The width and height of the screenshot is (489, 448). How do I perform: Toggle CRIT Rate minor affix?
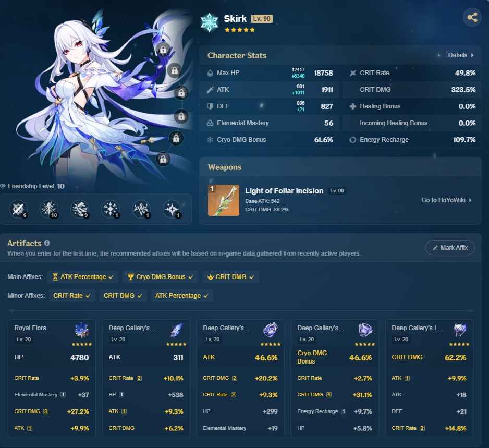click(72, 295)
